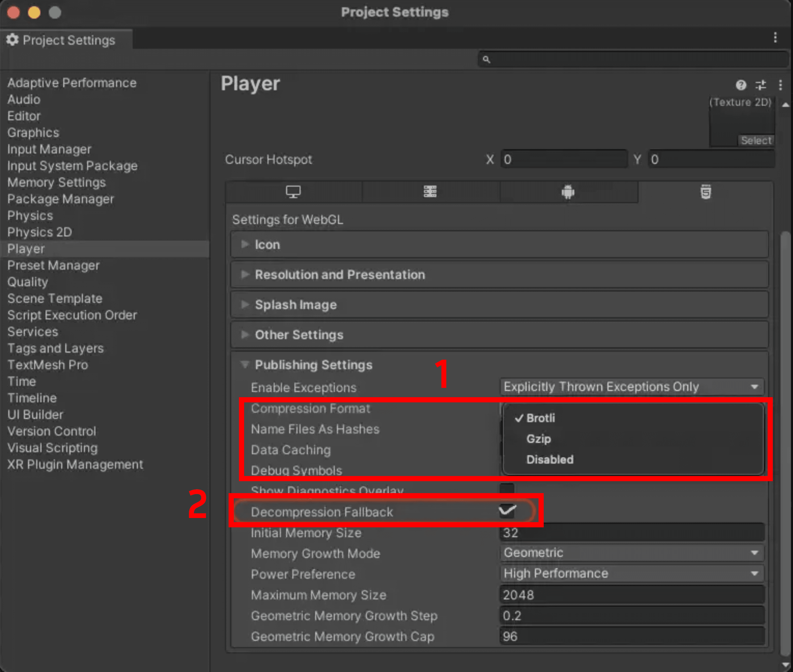Open Physics 2D settings
The image size is (793, 672).
tap(40, 232)
